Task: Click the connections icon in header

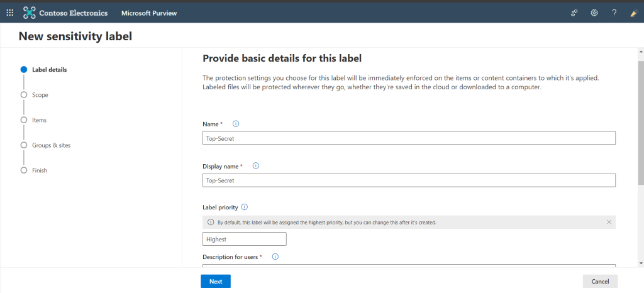Action: click(x=574, y=13)
